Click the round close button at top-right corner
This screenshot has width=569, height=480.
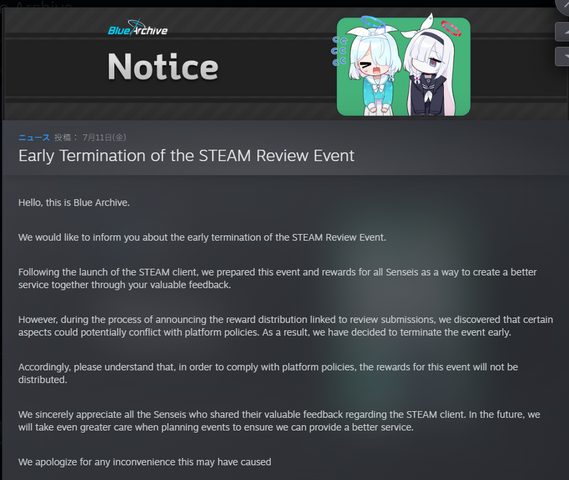pyautogui.click(x=563, y=5)
